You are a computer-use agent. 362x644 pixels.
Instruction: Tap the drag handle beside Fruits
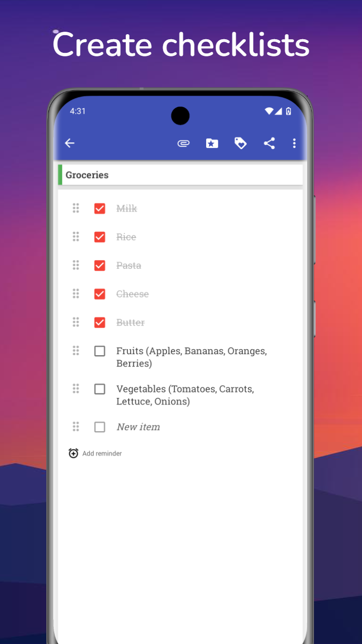tap(76, 350)
